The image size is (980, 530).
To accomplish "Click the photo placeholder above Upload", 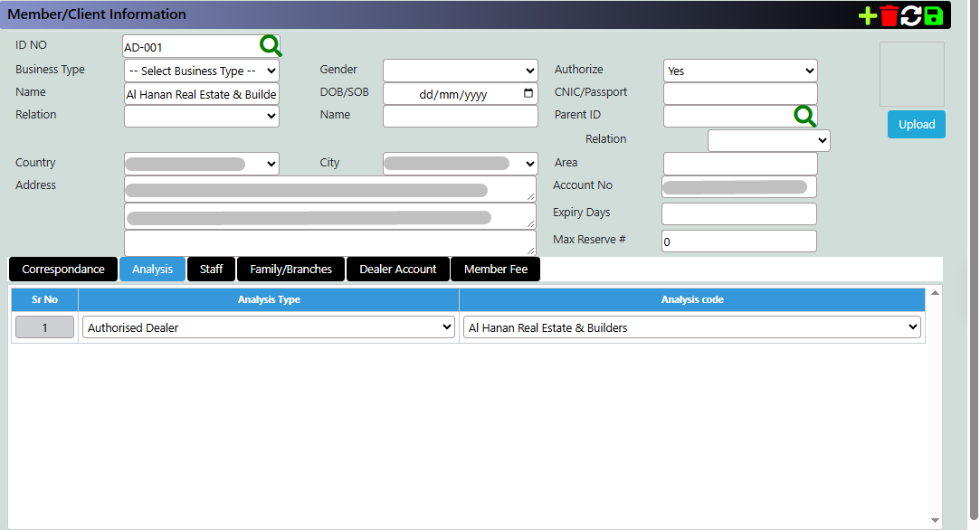I will (x=912, y=74).
